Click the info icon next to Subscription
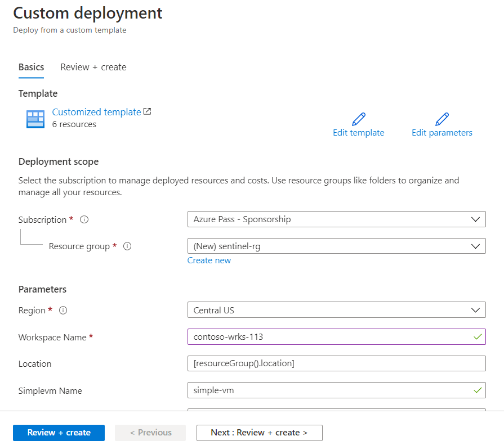This screenshot has width=504, height=445. click(84, 219)
